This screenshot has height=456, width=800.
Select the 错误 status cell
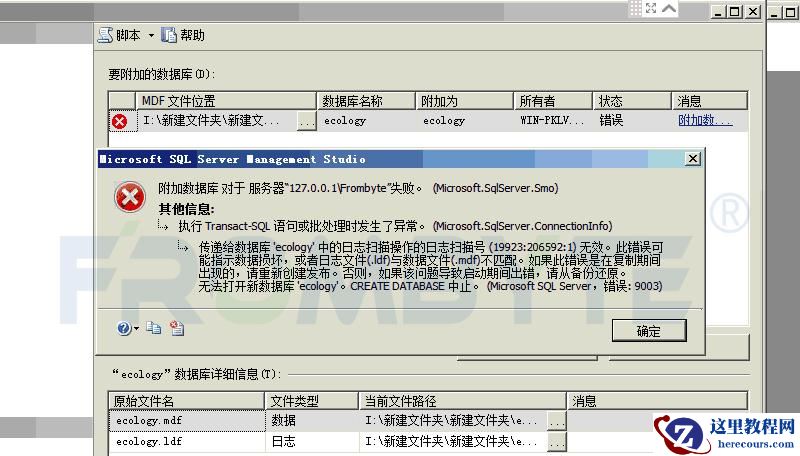coord(632,121)
